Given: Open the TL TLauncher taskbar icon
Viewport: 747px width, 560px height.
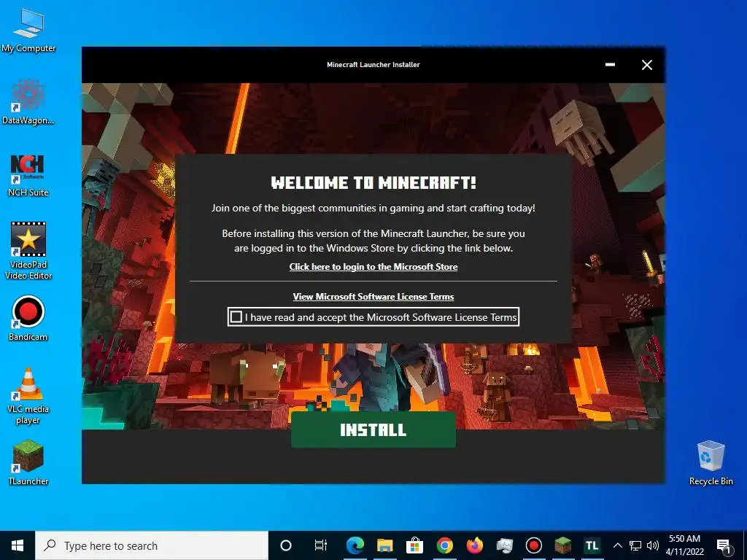Looking at the screenshot, I should (592, 545).
